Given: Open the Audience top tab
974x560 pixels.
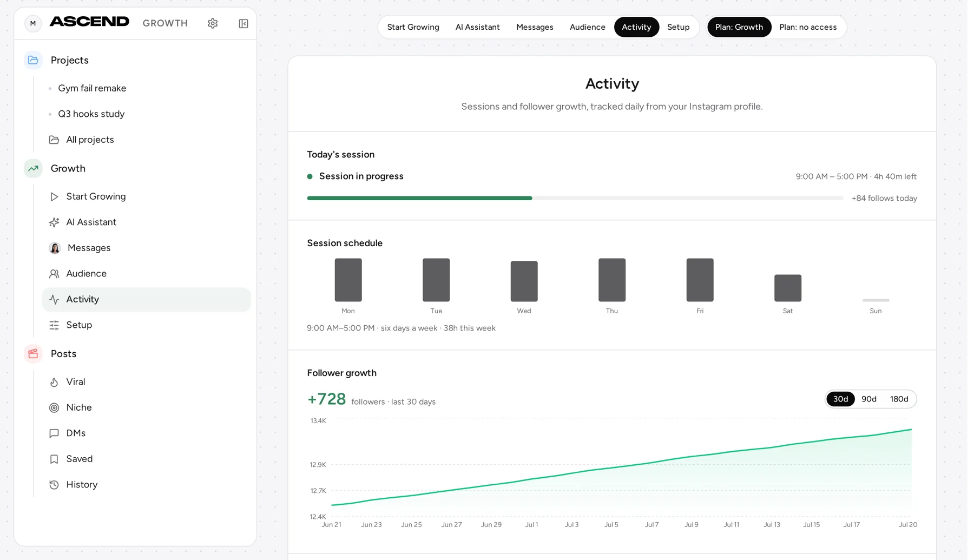Looking at the screenshot, I should pyautogui.click(x=587, y=27).
